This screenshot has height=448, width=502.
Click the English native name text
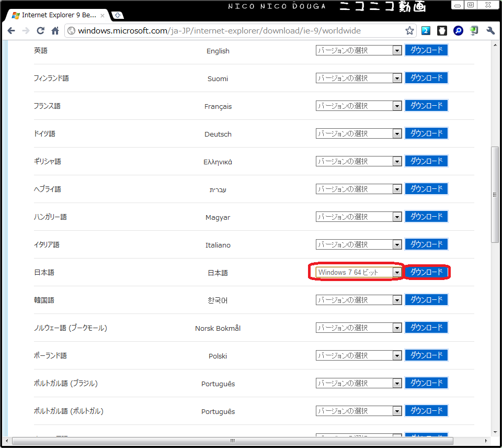(218, 51)
